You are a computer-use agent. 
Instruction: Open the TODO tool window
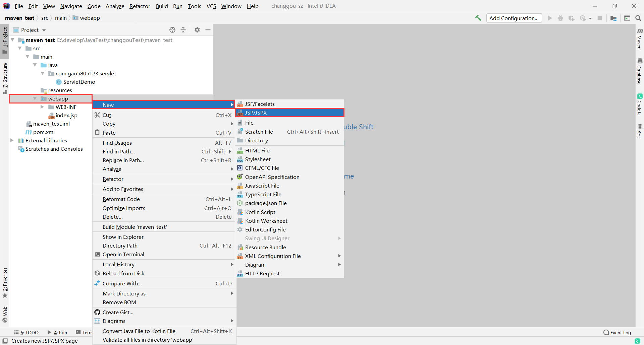point(26,332)
